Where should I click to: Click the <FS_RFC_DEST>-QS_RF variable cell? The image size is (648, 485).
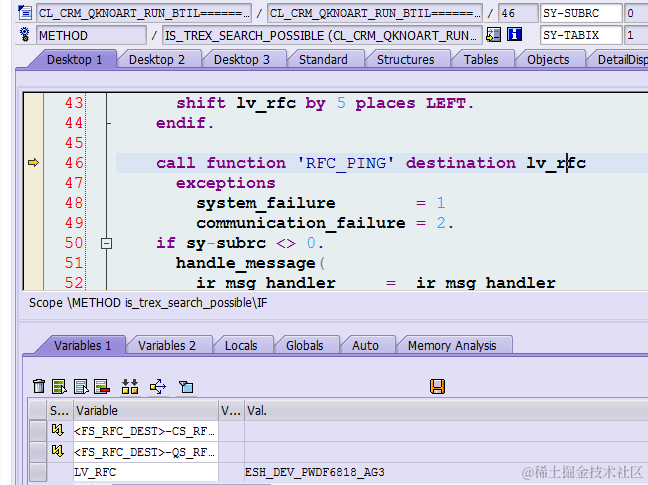(146, 452)
